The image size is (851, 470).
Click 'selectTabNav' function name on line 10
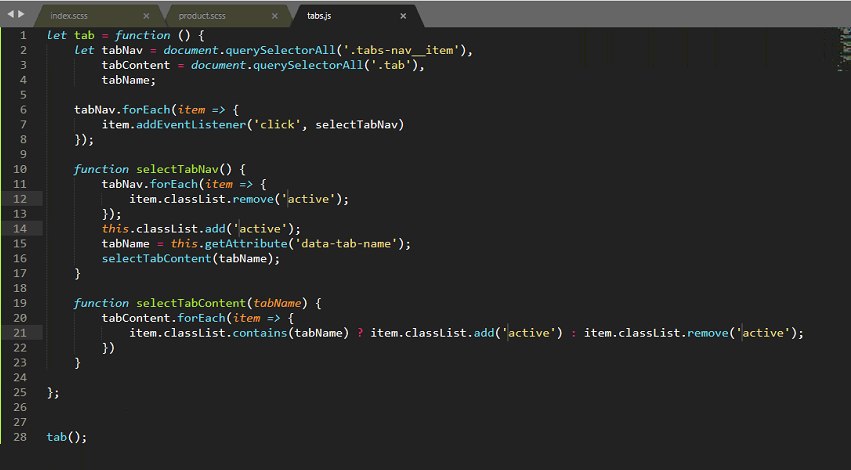pyautogui.click(x=177, y=169)
